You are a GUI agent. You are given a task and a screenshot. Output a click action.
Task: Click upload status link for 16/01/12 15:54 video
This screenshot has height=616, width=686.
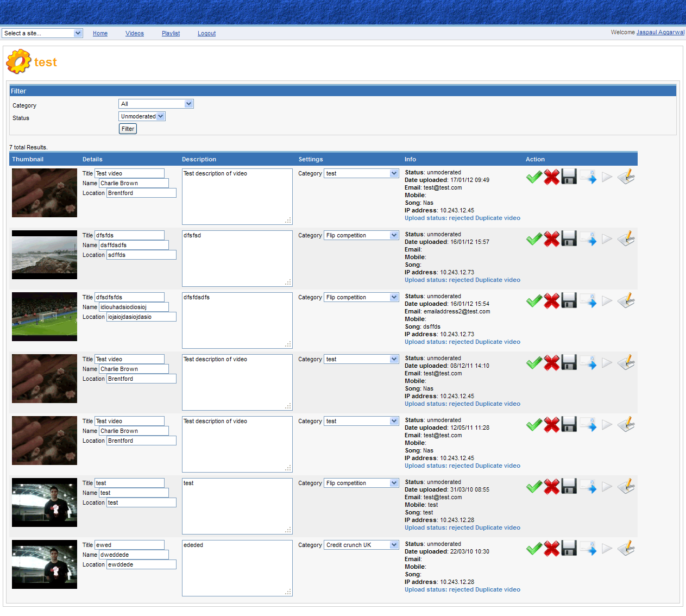(462, 342)
